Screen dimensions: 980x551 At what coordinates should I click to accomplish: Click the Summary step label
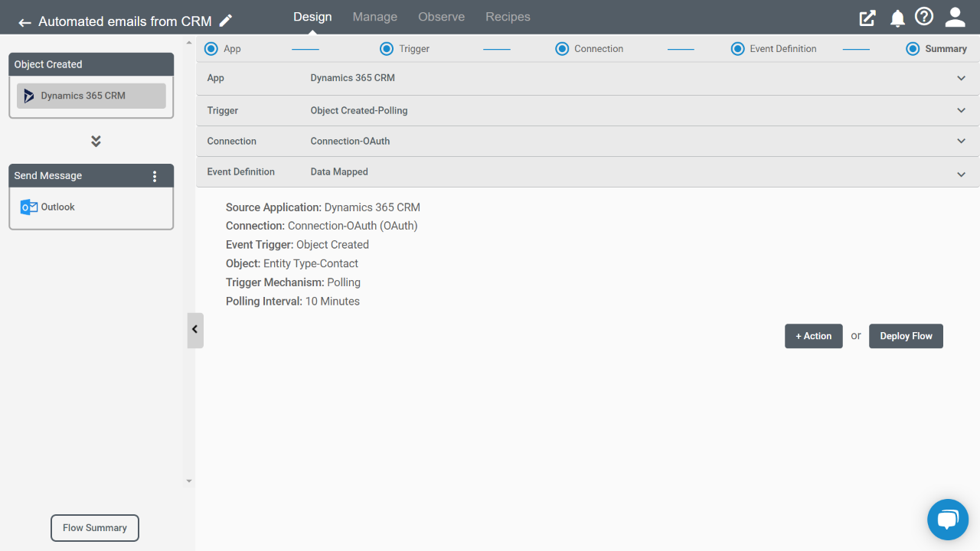click(x=946, y=49)
